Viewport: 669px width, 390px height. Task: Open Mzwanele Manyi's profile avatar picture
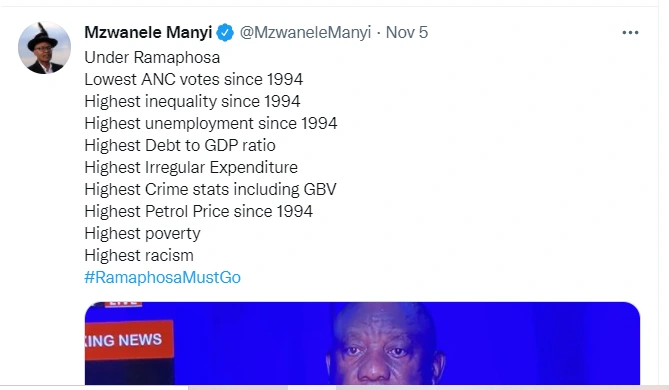tap(44, 48)
